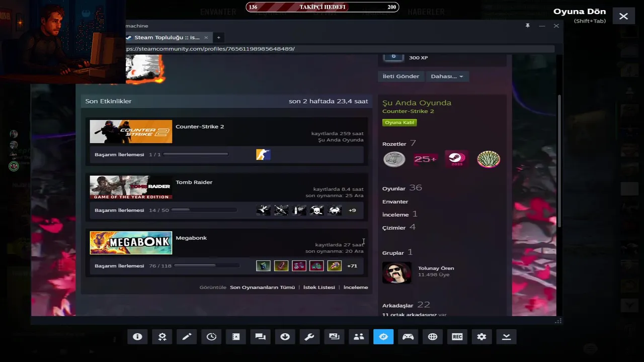
Task: Open the Oyunlar 36 link
Action: point(402,188)
